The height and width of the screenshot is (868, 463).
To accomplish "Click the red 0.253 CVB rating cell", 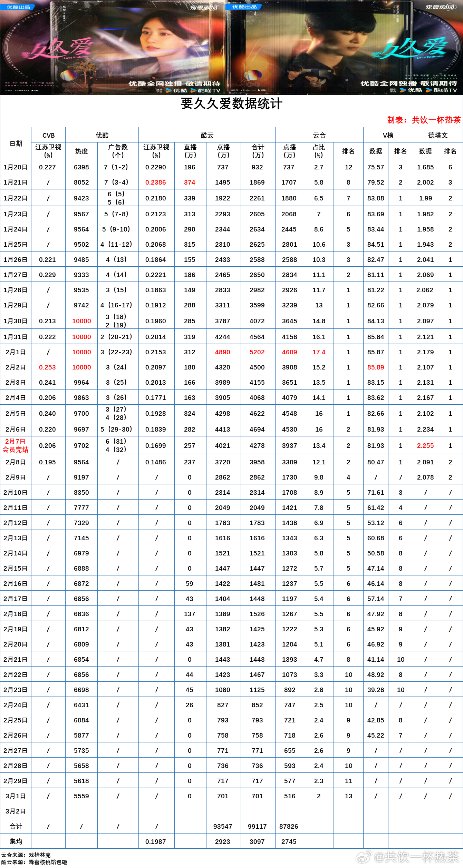I will [x=47, y=367].
